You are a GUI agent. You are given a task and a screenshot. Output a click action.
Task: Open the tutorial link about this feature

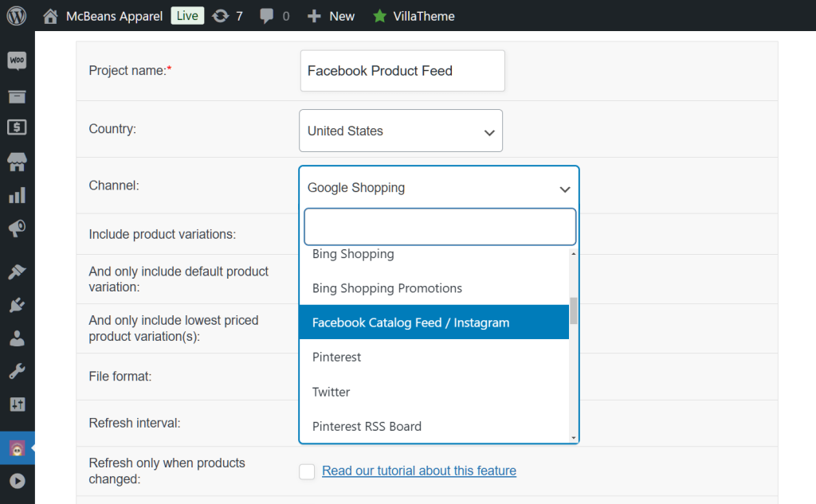(418, 471)
